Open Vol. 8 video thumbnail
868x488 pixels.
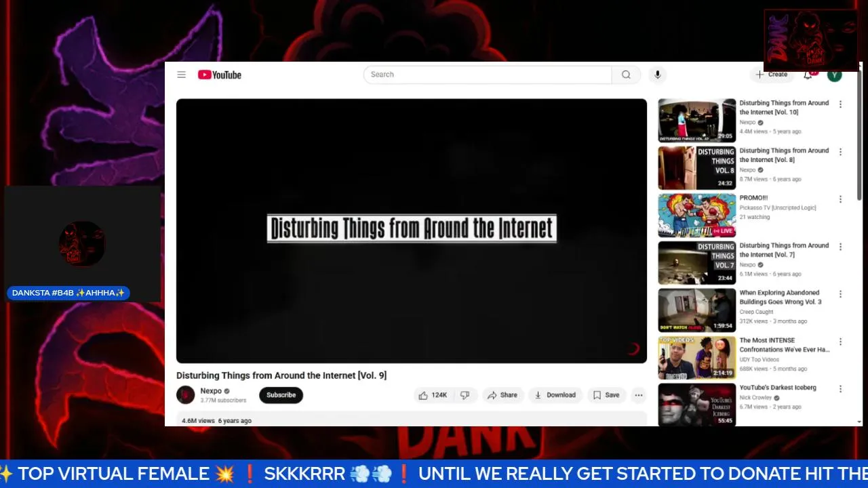pos(696,168)
